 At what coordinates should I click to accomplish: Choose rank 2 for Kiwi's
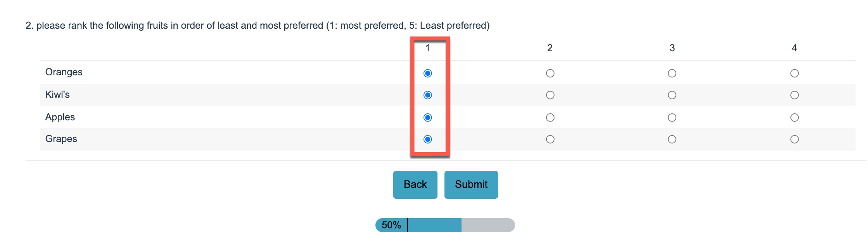[550, 95]
